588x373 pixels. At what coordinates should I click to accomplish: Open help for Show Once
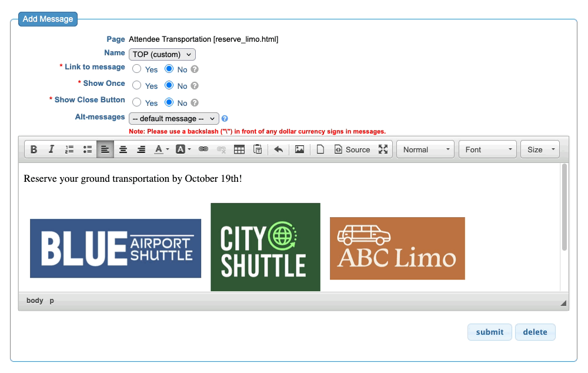[195, 85]
